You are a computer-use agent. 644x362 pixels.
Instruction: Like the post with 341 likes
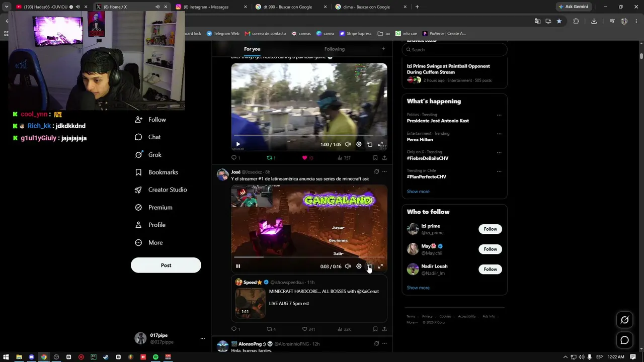(x=308, y=329)
